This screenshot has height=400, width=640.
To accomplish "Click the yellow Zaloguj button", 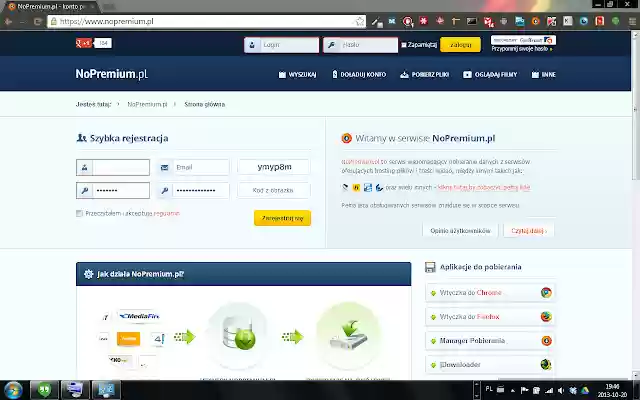I will coord(460,44).
